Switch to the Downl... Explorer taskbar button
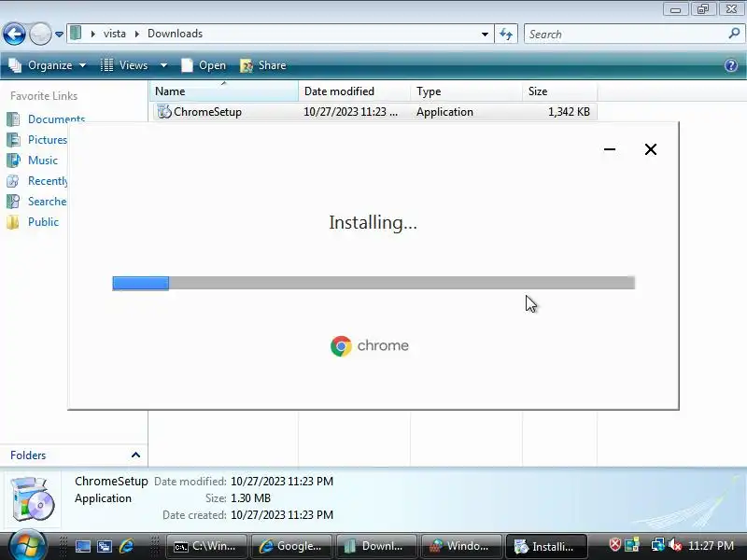The height and width of the screenshot is (560, 747). 376,546
